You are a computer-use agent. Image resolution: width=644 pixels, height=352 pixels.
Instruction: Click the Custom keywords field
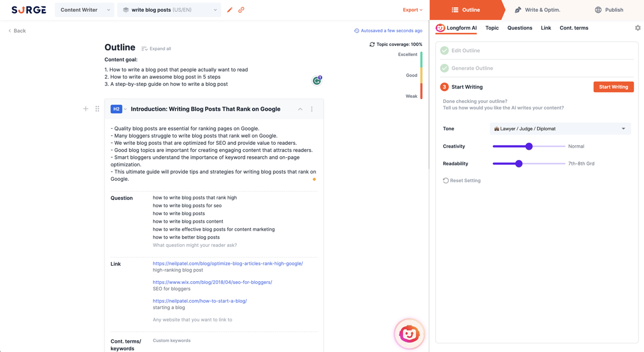pyautogui.click(x=172, y=341)
